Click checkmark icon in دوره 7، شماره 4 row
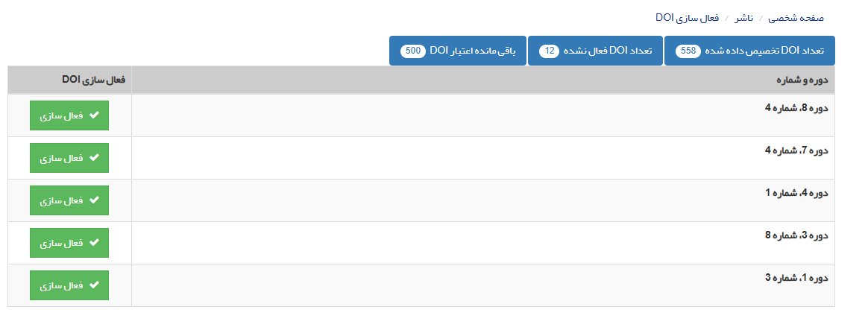 [94, 158]
